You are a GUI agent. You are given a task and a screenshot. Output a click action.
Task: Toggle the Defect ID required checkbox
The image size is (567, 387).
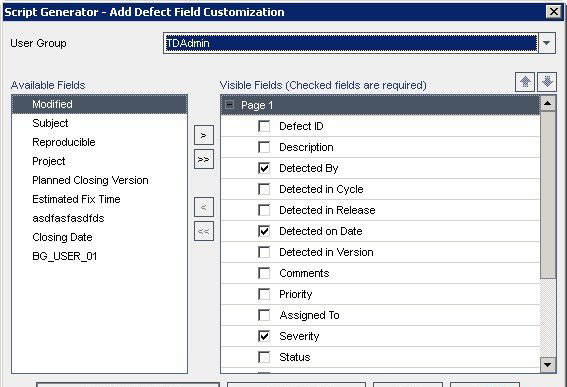264,126
